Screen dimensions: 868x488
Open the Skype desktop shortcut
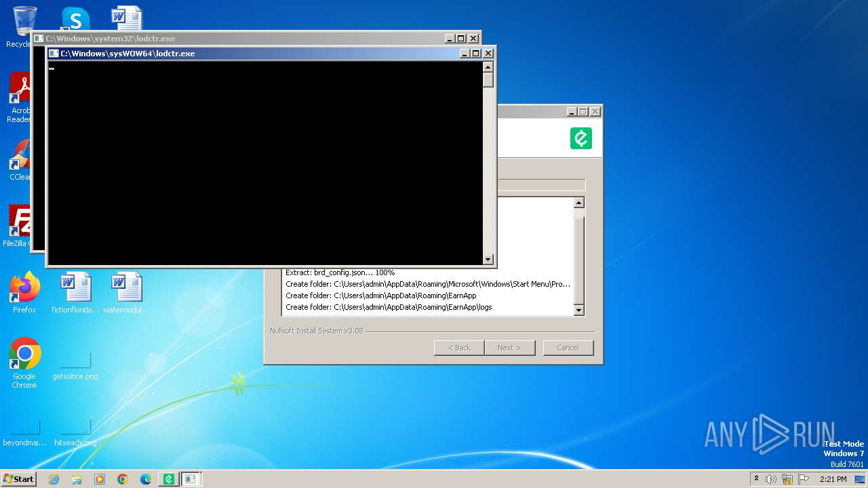[x=75, y=18]
